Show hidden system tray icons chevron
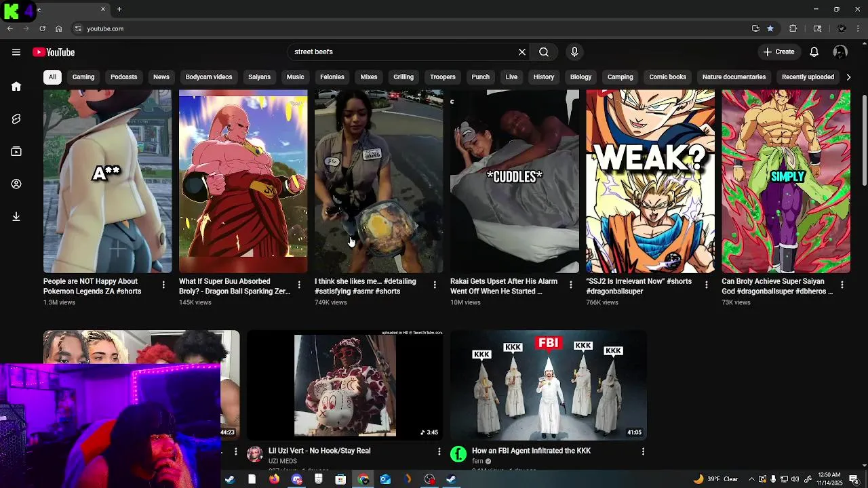Image resolution: width=868 pixels, height=488 pixels. click(x=751, y=479)
